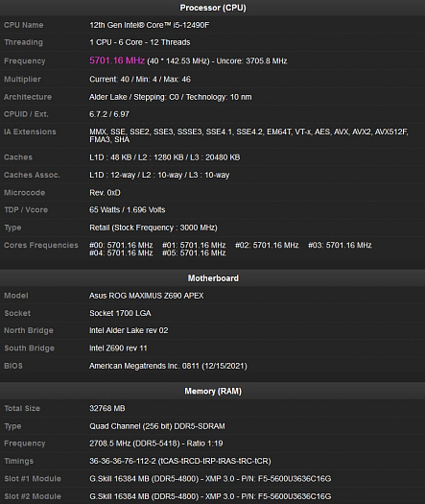
Task: Click the pink 5701.16 MHz frequency value
Action: click(117, 60)
